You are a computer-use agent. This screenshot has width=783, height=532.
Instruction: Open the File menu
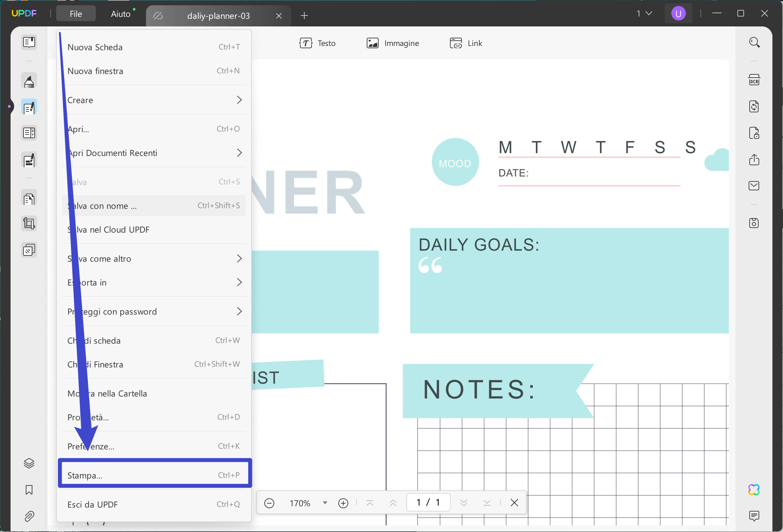76,14
